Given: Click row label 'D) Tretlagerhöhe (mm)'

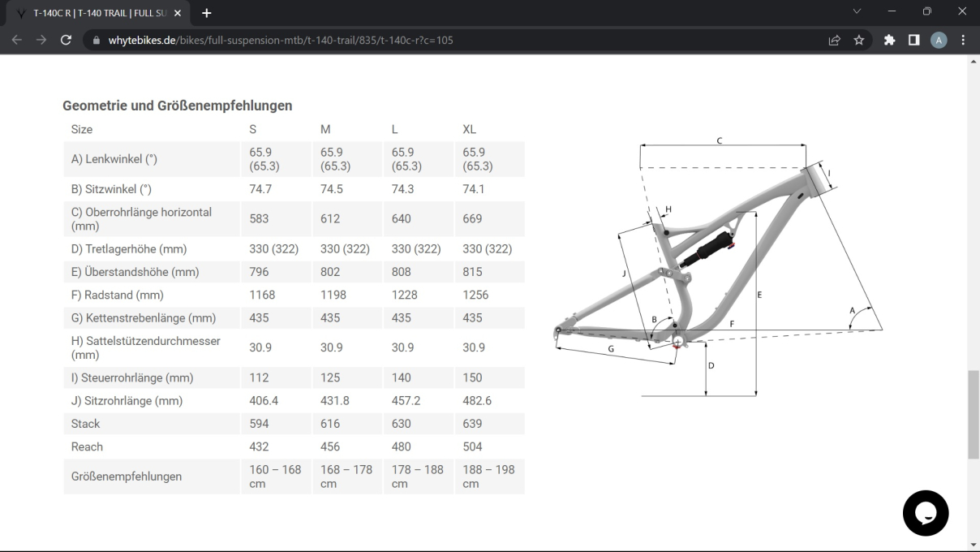Looking at the screenshot, I should coord(129,248).
